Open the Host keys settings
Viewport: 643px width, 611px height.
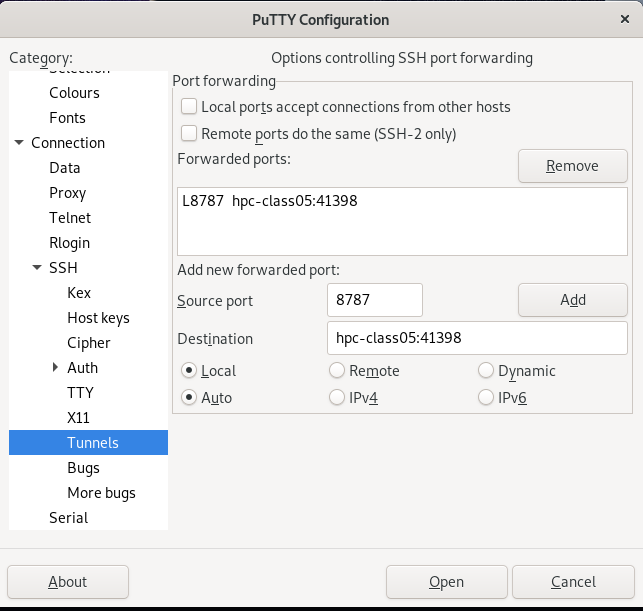pyautogui.click(x=98, y=318)
